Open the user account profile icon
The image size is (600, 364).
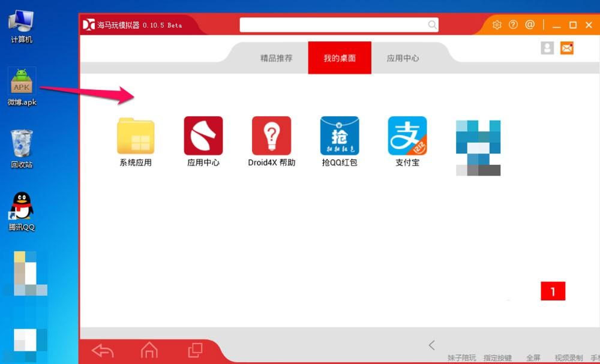[x=547, y=48]
